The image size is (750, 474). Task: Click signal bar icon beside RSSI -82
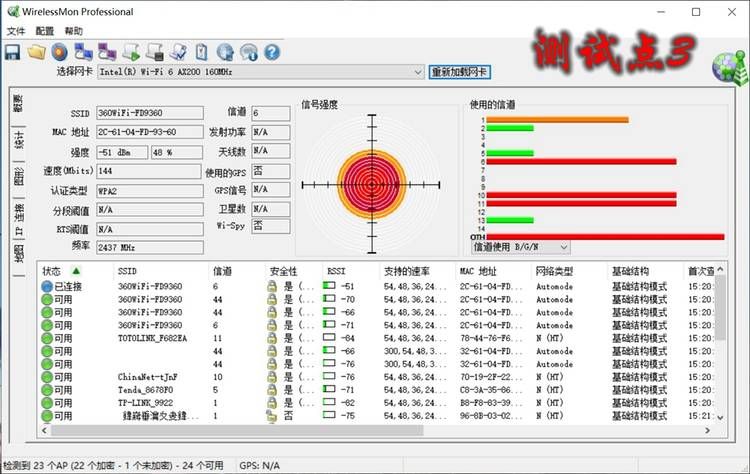329,402
